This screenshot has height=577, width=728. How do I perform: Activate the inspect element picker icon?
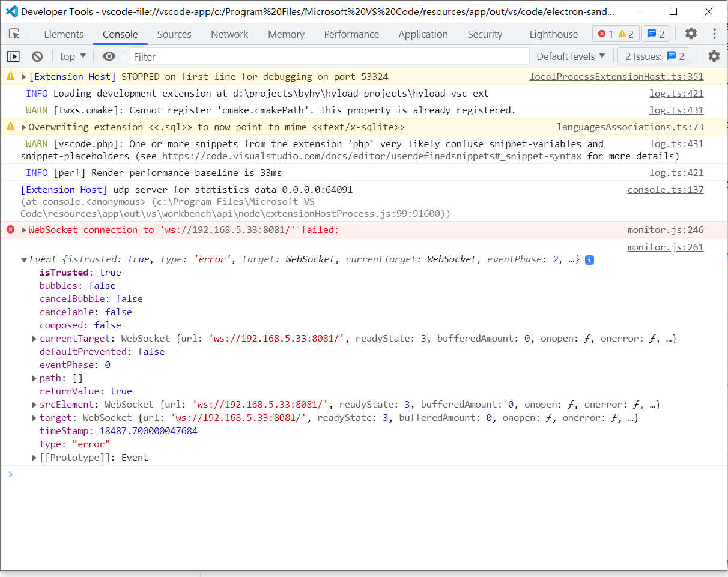coord(14,34)
